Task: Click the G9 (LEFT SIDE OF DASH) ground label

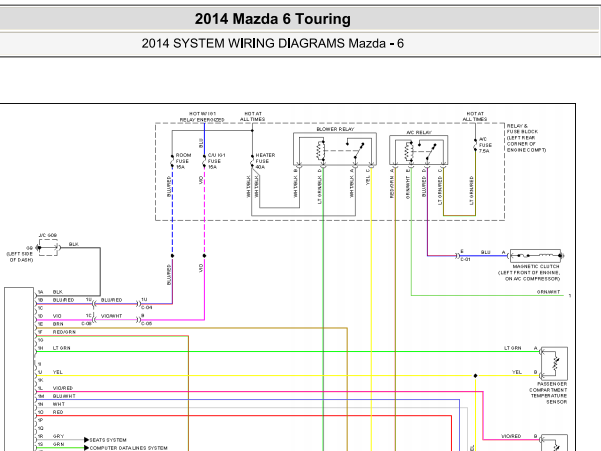Action: coord(20,254)
